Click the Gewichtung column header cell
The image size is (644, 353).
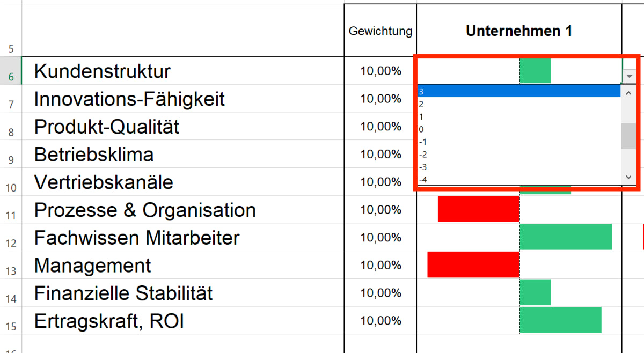380,31
